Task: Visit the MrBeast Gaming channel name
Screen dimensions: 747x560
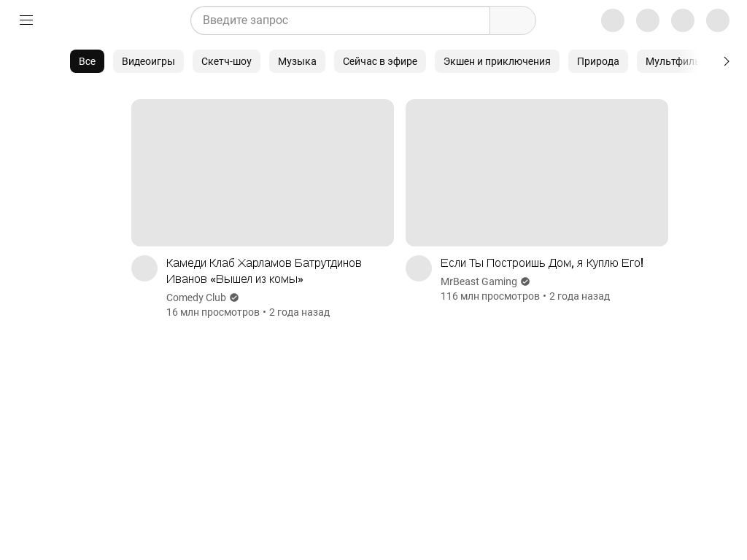Action: pos(479,282)
